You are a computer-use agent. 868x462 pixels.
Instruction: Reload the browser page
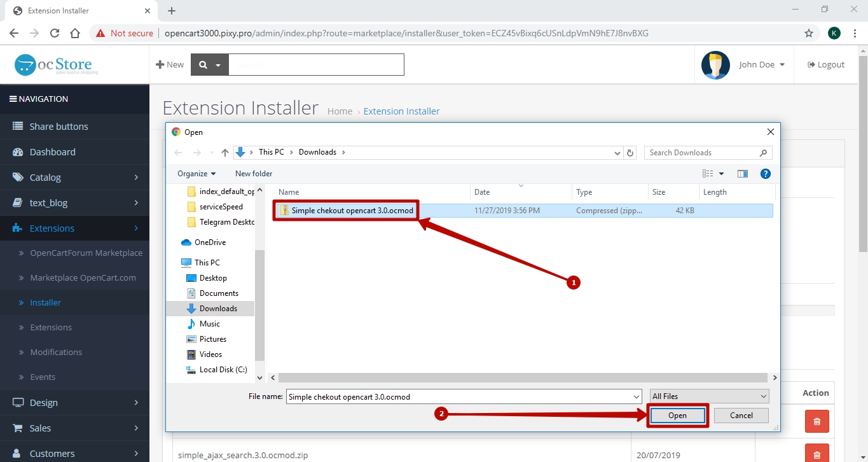(x=55, y=33)
